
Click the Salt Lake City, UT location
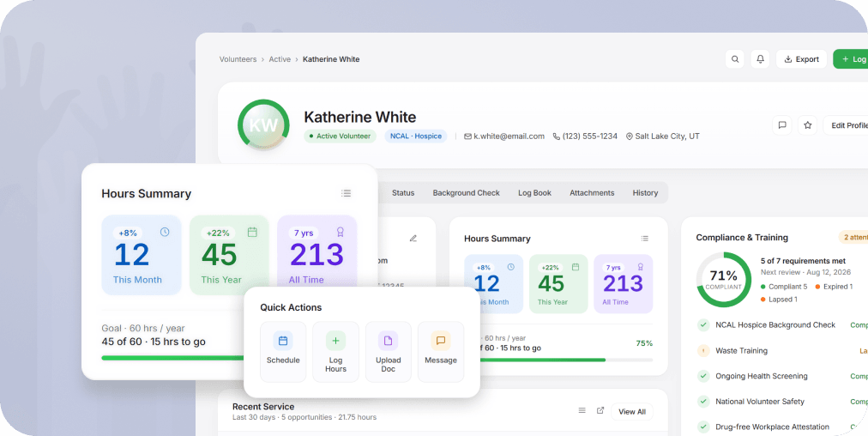coord(663,136)
